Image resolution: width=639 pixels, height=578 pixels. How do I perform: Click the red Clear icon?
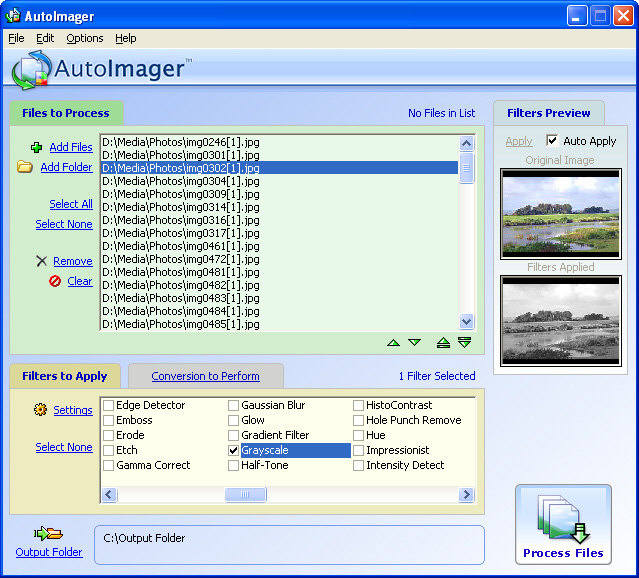coord(57,281)
